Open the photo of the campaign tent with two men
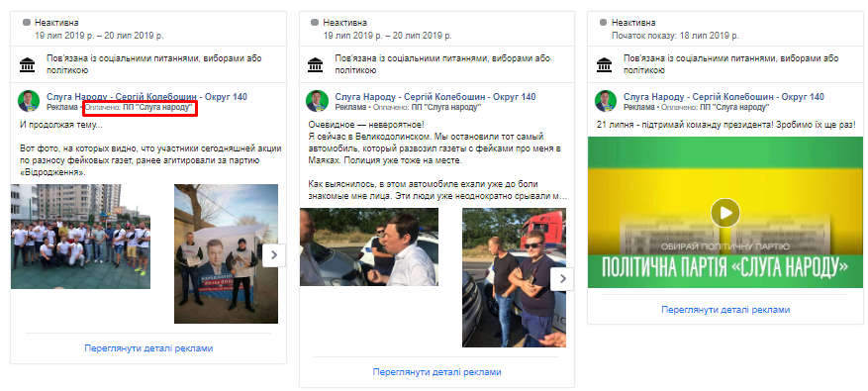The image size is (868, 391). click(226, 253)
